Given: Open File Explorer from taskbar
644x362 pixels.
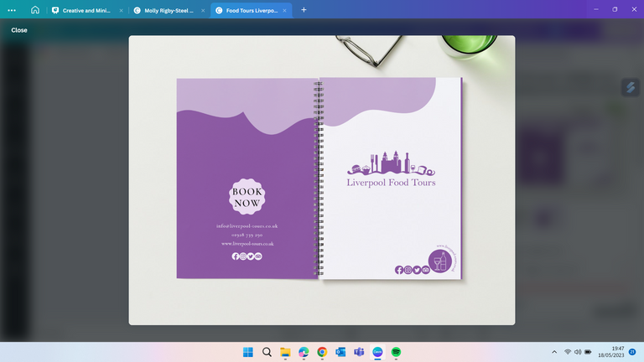Looking at the screenshot, I should pos(285,352).
